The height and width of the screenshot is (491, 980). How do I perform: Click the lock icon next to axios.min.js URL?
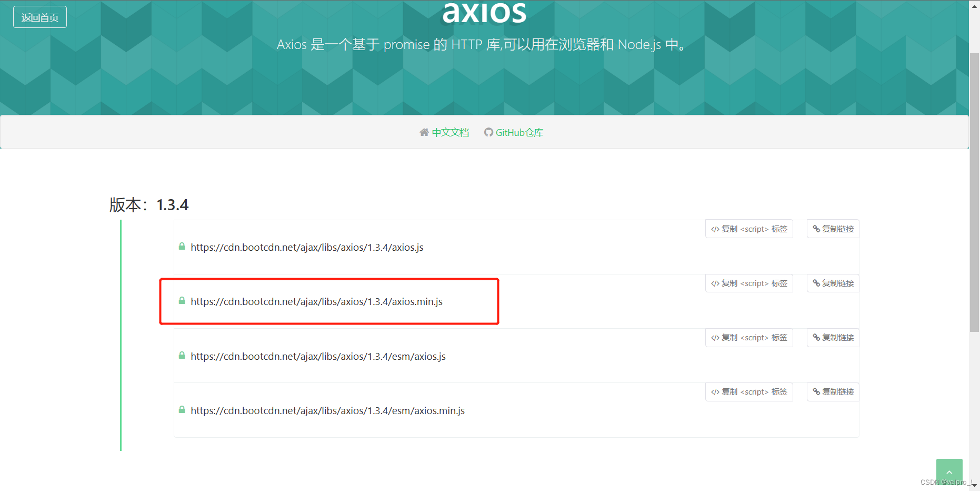click(182, 300)
